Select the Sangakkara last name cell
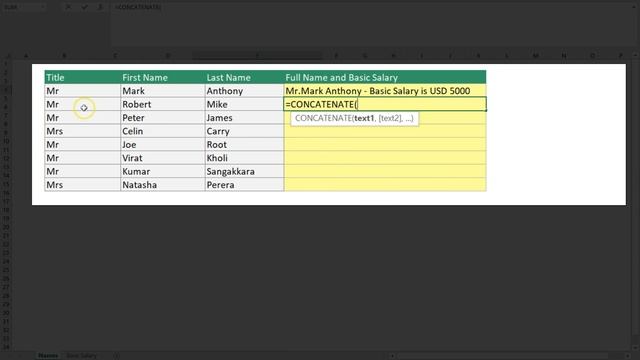 click(244, 171)
